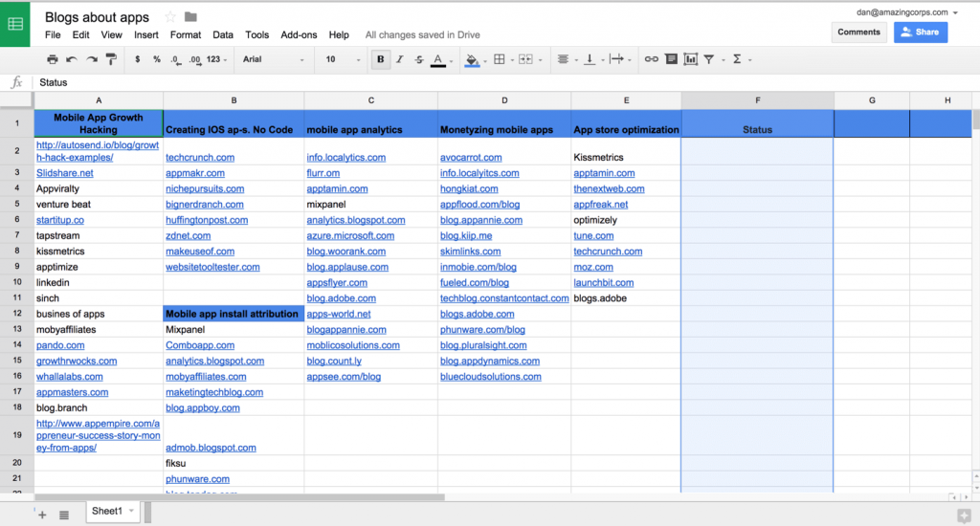The image size is (980, 526).
Task: Click the Comments button
Action: tap(858, 33)
